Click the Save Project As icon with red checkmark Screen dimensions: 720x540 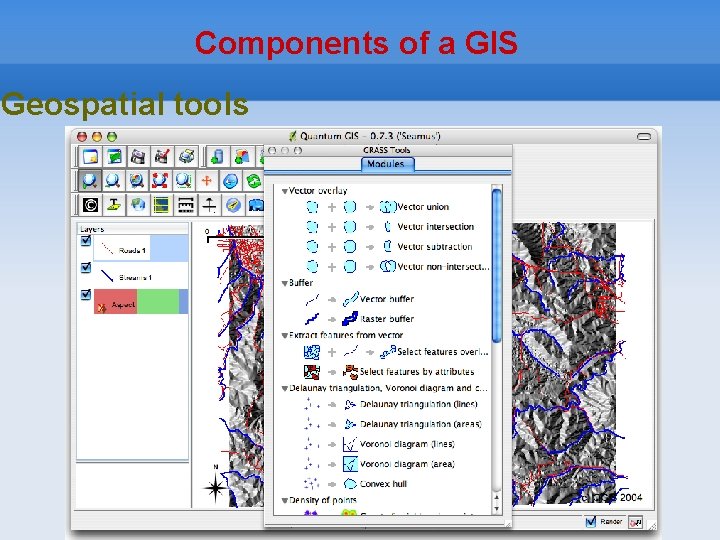pos(162,157)
